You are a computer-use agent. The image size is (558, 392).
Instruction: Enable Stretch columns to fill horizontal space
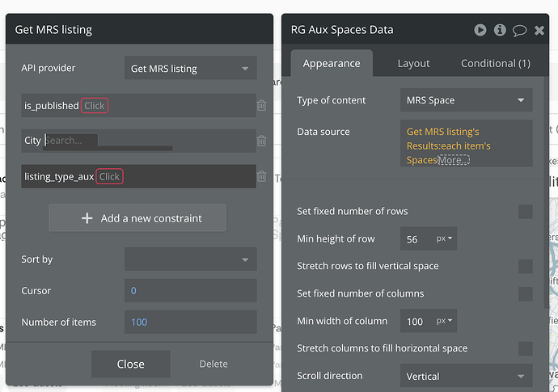[526, 349]
